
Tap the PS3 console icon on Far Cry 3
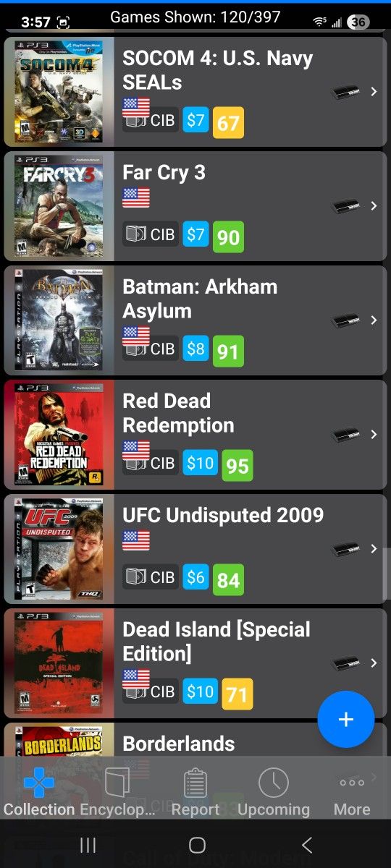(x=346, y=206)
